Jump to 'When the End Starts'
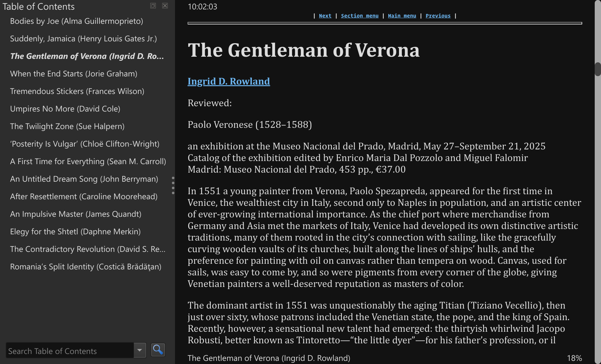The width and height of the screenshot is (601, 364). point(74,74)
